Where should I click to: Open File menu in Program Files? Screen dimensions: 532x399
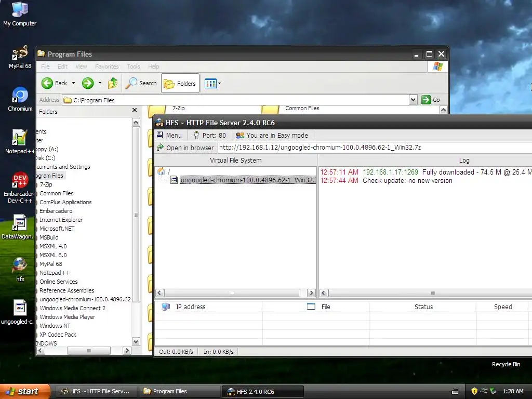pos(45,66)
